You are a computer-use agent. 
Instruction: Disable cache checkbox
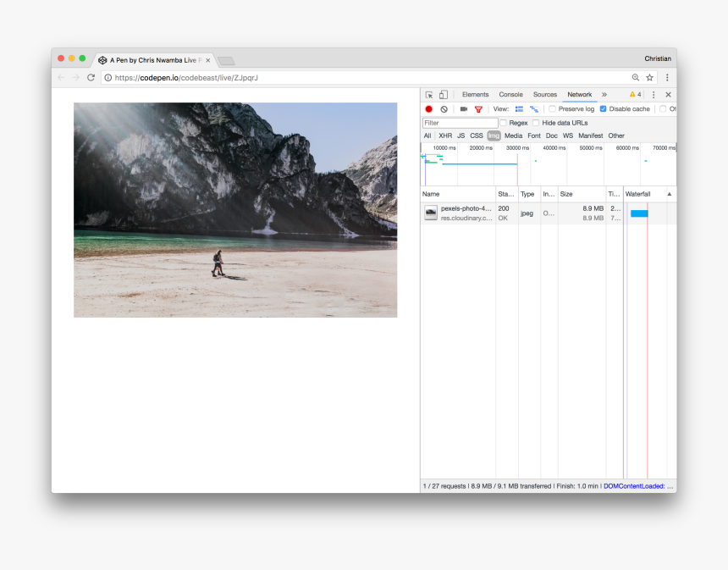click(x=602, y=108)
